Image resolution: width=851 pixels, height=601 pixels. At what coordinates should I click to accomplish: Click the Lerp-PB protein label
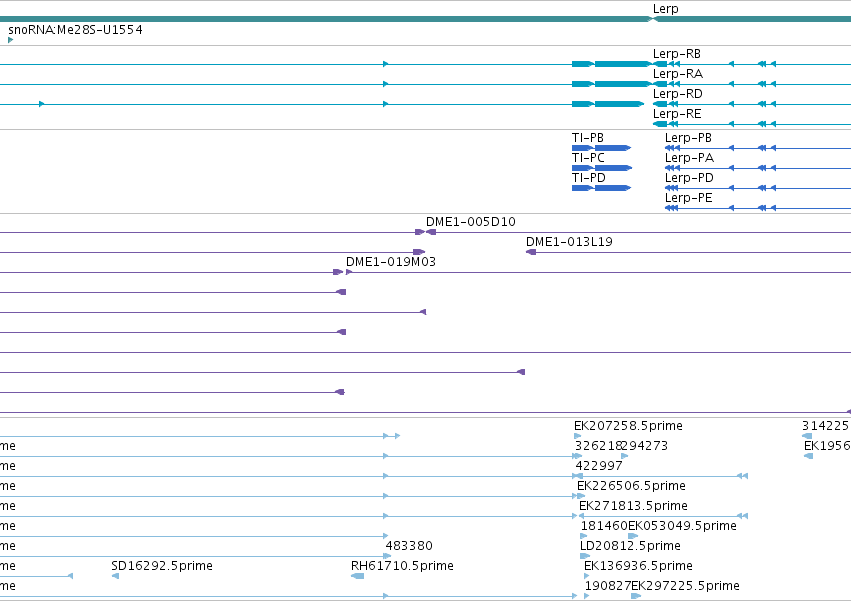click(x=688, y=137)
